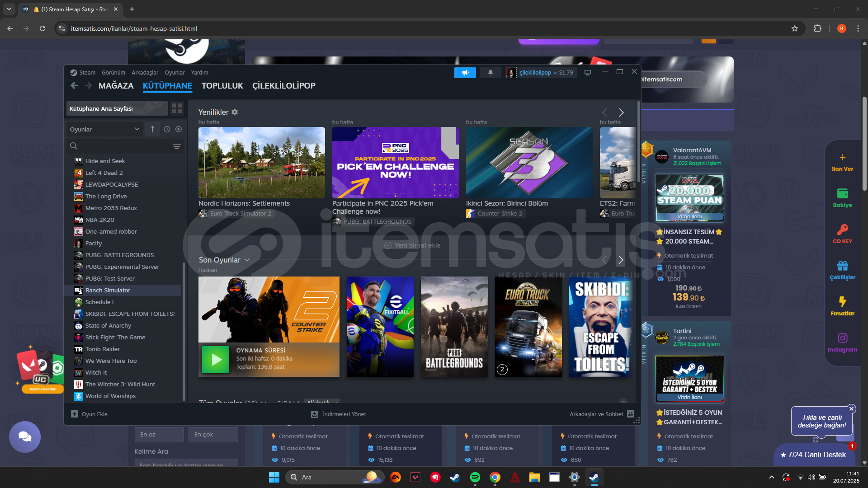
Task: Switch library to grid view icon
Action: pos(177,108)
